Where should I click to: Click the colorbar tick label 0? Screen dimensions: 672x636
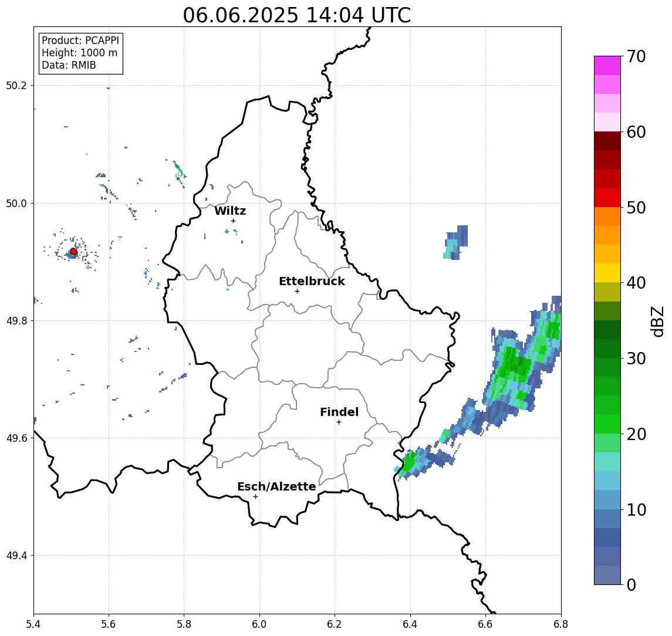click(x=632, y=585)
